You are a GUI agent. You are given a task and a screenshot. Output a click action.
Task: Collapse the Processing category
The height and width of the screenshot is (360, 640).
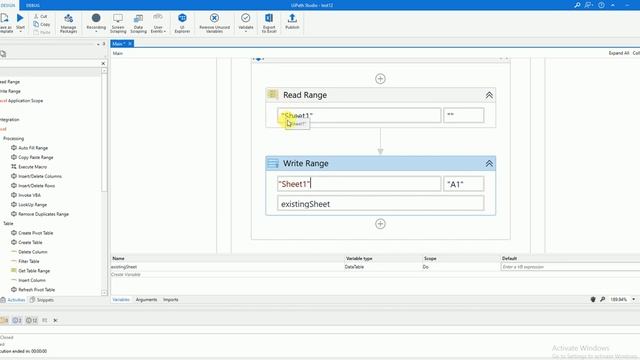tap(13, 138)
